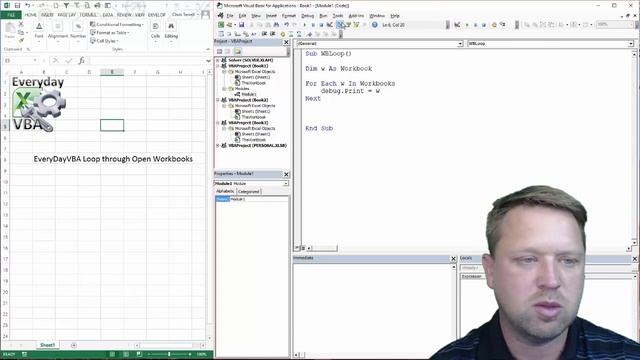
Task: Adjust the Excel zoom slider in status bar
Action: pos(169,354)
